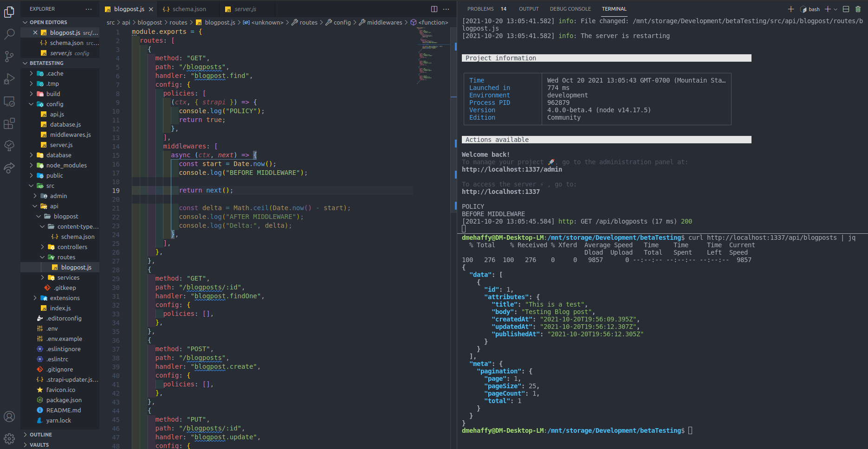Split the terminal pane

(x=846, y=9)
